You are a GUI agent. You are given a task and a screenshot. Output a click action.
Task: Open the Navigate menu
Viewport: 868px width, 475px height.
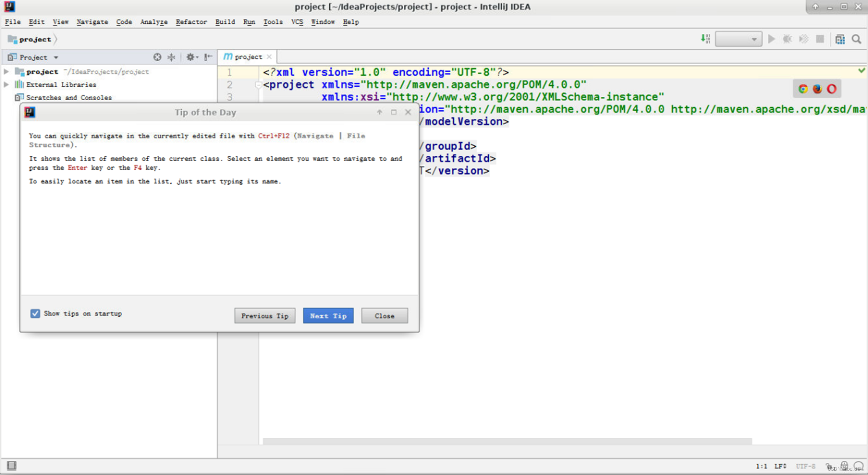pyautogui.click(x=92, y=22)
